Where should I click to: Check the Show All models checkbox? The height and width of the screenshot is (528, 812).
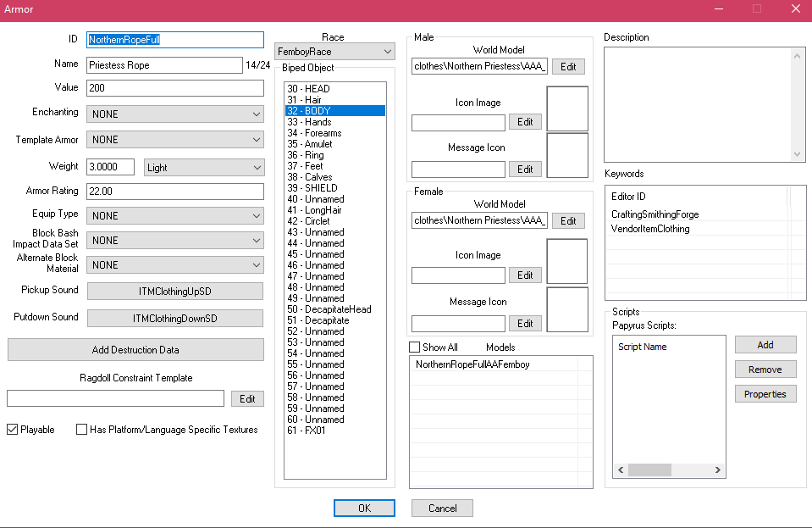pyautogui.click(x=414, y=347)
